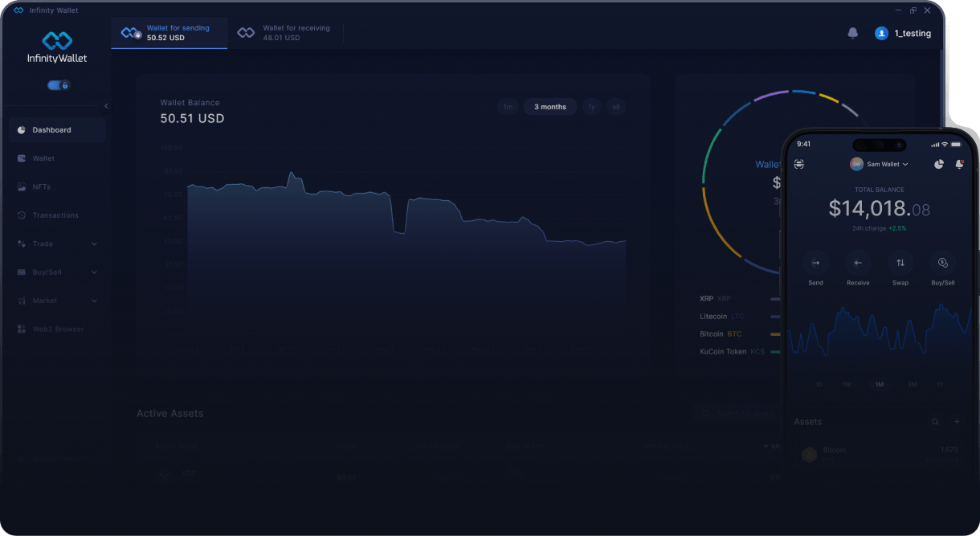Screen dimensions: 980x536
Task: Tap the search icon in phone Assets
Action: click(x=935, y=422)
